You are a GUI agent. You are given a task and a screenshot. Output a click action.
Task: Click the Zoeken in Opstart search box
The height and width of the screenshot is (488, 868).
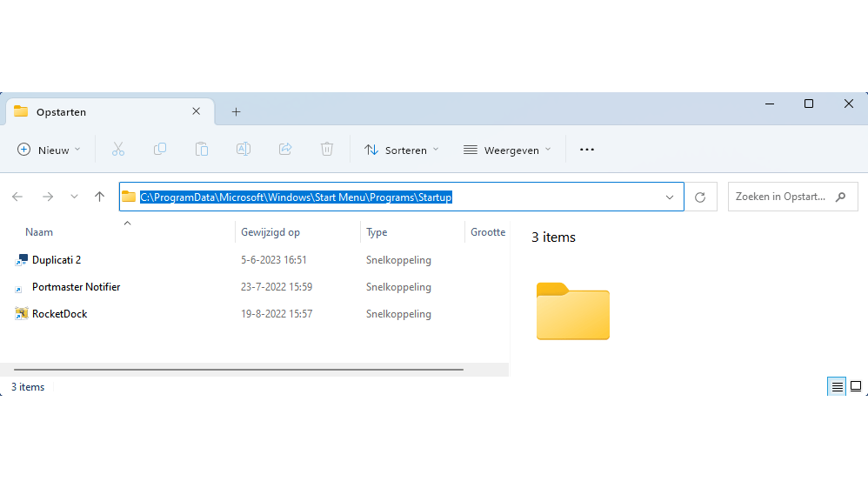tap(792, 197)
